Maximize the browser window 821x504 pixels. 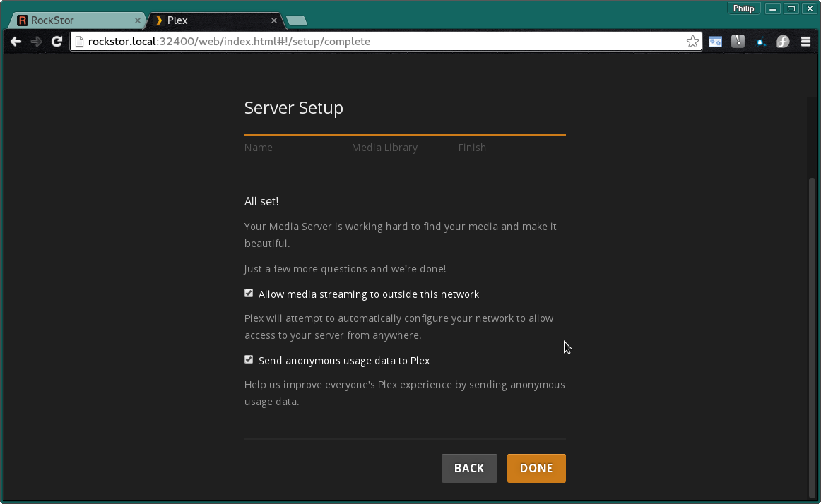tap(791, 8)
